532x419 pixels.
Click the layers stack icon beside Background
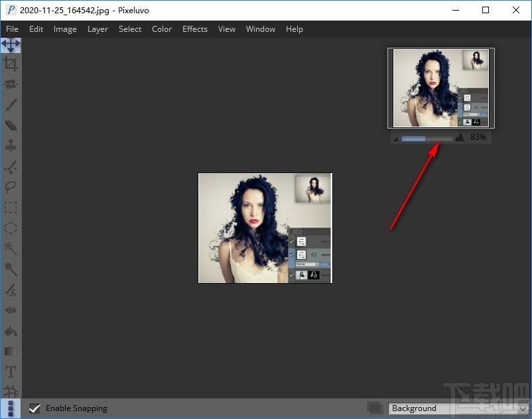[x=375, y=408]
